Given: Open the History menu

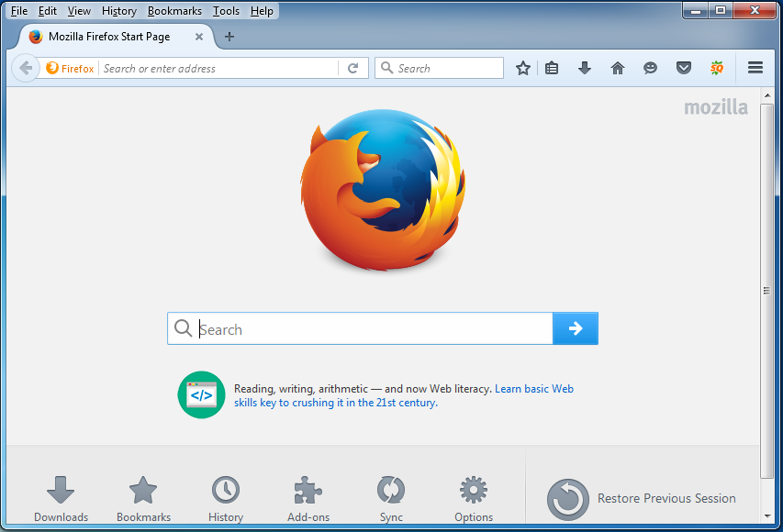Looking at the screenshot, I should (x=118, y=11).
